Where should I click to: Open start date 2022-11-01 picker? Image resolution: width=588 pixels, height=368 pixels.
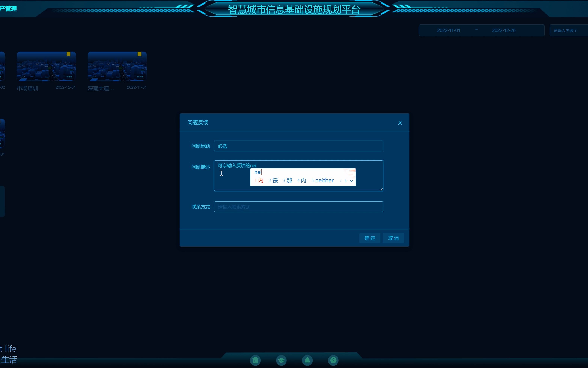(x=448, y=30)
